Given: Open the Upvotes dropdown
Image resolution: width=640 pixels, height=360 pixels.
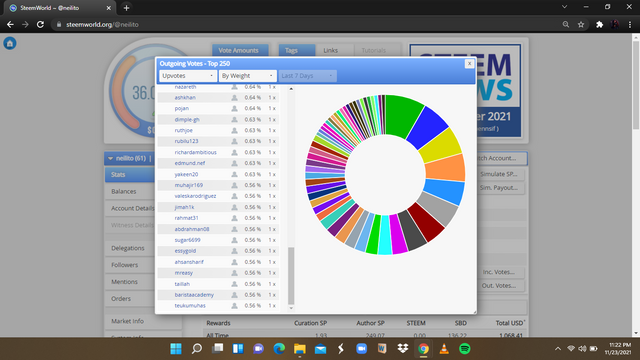Looking at the screenshot, I should tap(188, 76).
